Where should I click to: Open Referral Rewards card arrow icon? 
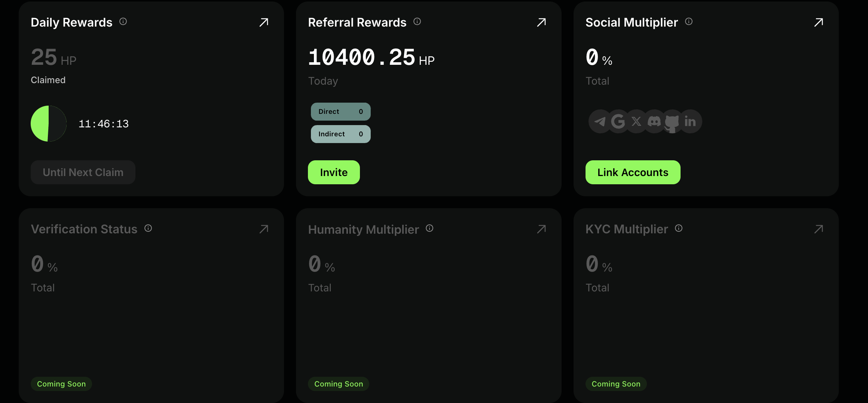541,22
